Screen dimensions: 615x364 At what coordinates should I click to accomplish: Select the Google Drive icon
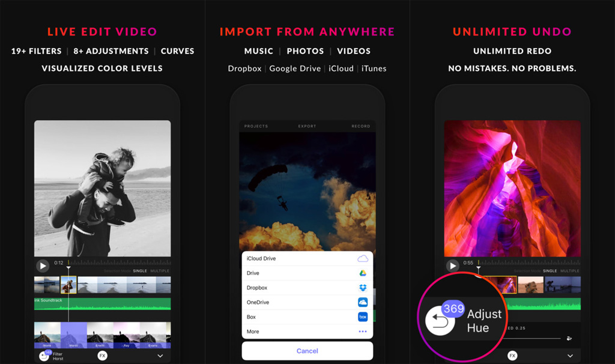[362, 273]
